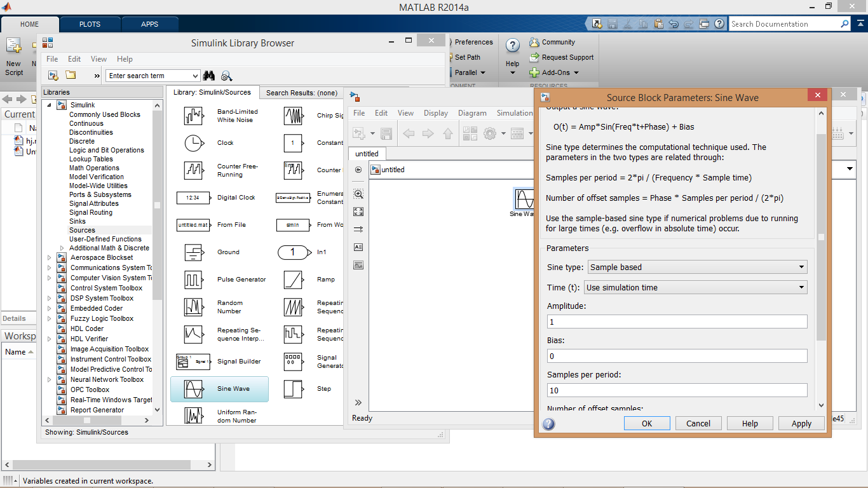The width and height of the screenshot is (868, 488).
Task: Click the Zoom tool in the model palette
Action: (x=358, y=194)
